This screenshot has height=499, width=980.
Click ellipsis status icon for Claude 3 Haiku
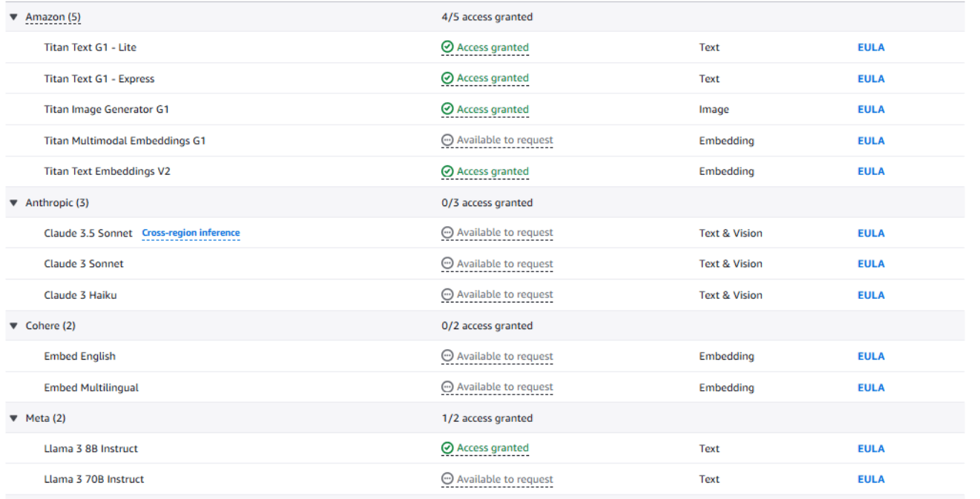(447, 295)
